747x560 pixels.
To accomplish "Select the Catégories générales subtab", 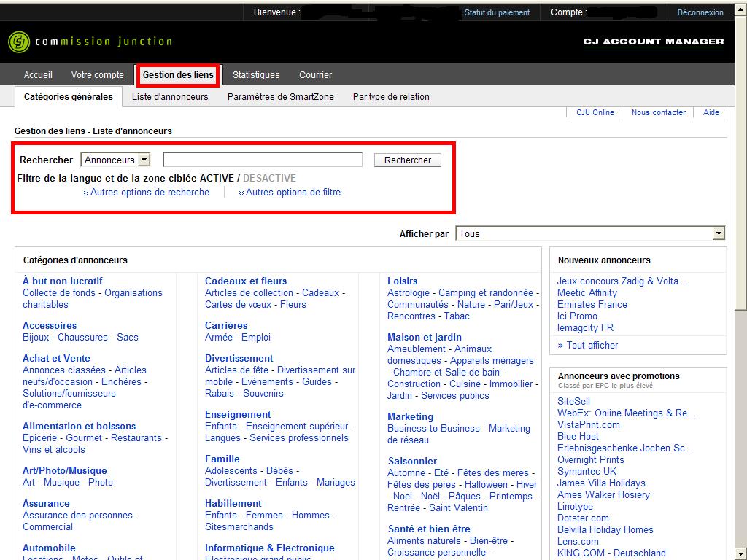I will pyautogui.click(x=68, y=97).
